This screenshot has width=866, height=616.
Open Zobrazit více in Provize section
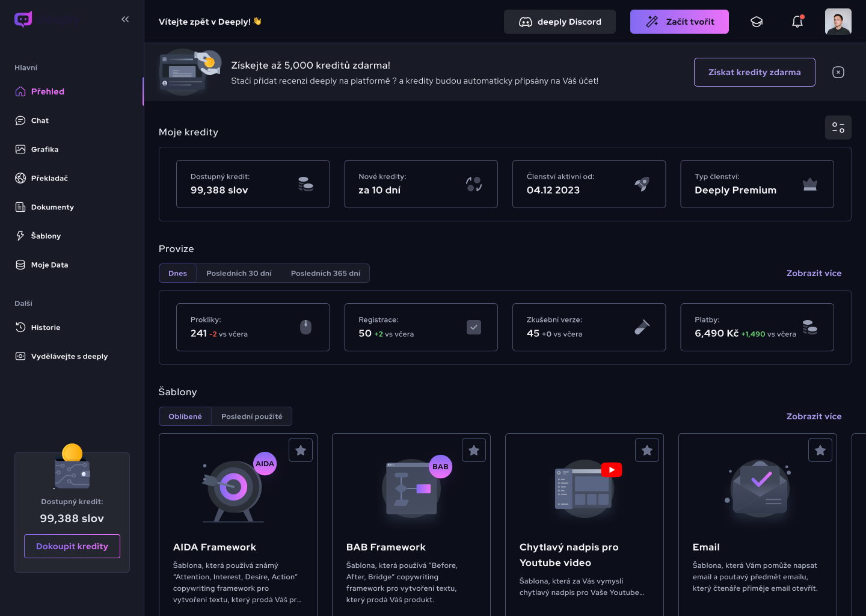click(x=814, y=273)
